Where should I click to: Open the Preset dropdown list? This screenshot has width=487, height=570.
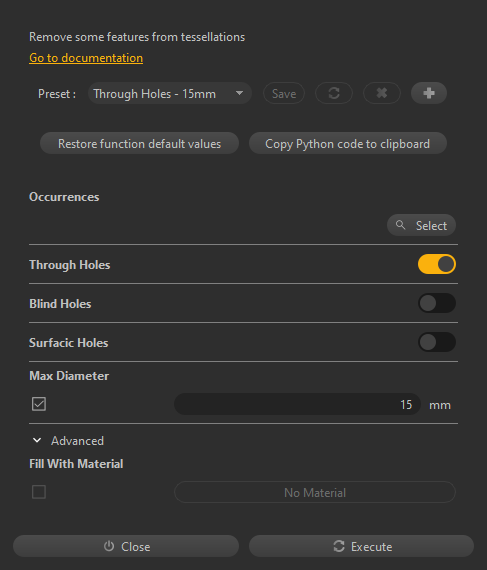(x=170, y=93)
